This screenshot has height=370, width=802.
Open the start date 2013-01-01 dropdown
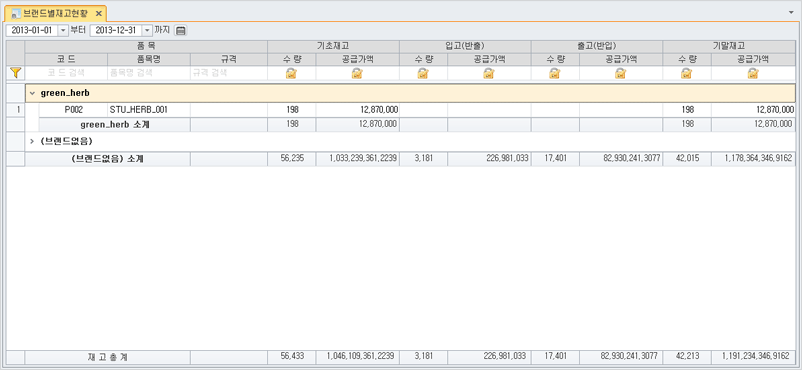pos(63,30)
